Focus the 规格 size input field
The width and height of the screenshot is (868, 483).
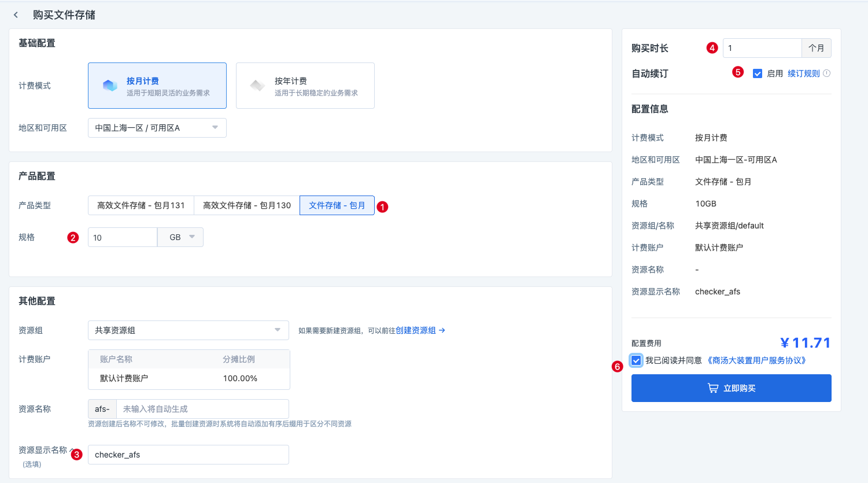(123, 237)
